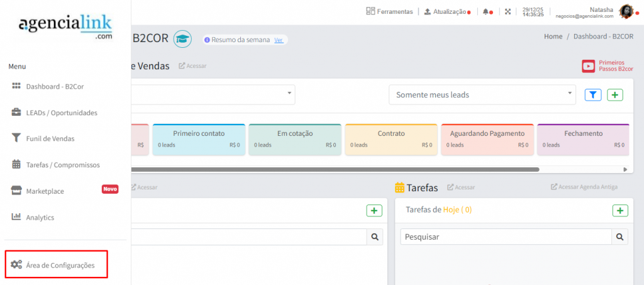Click Natasha's profile avatar
This screenshot has width=644, height=285.
pyautogui.click(x=627, y=11)
